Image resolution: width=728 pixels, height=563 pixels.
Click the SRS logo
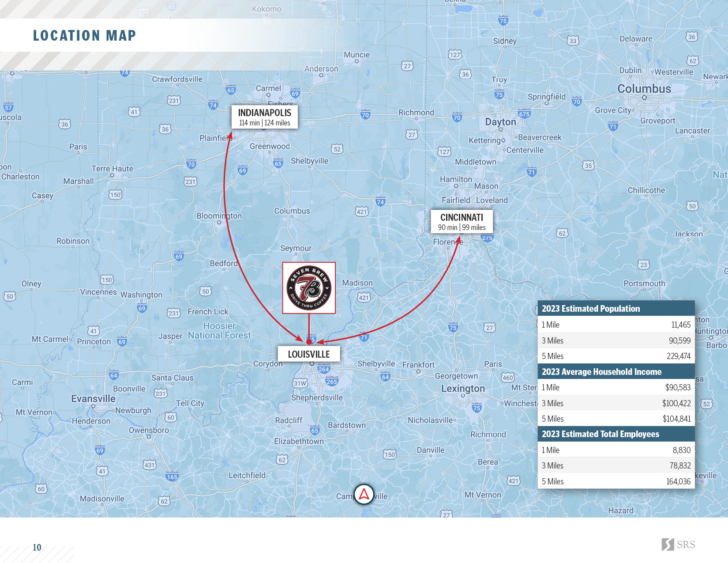click(x=678, y=544)
